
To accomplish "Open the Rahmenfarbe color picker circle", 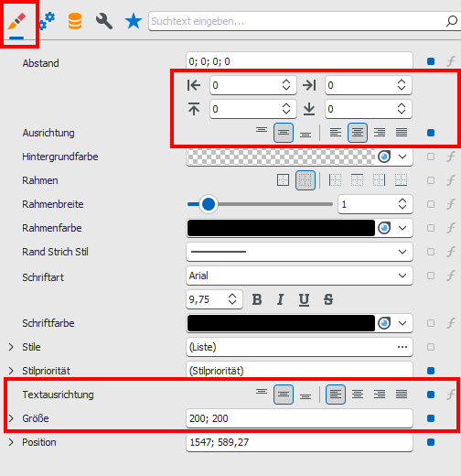I will coord(384,228).
